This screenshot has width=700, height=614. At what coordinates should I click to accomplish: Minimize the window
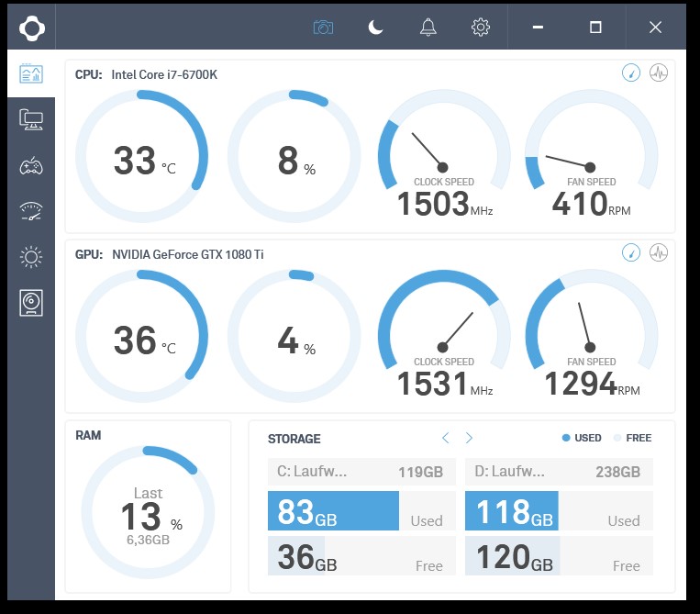tap(538, 28)
